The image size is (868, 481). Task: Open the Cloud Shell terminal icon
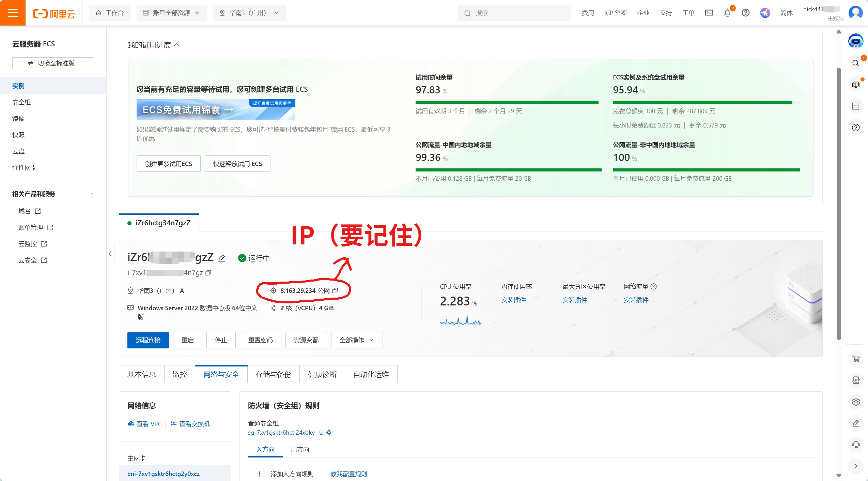pyautogui.click(x=709, y=13)
